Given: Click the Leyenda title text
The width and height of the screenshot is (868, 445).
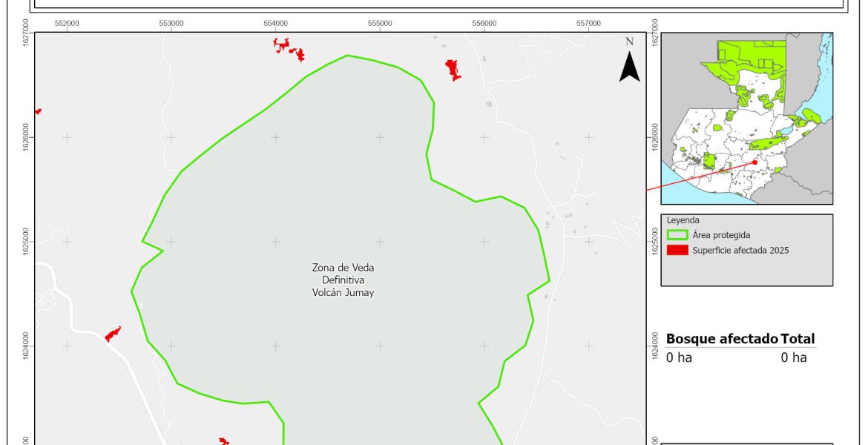Looking at the screenshot, I should coord(683,220).
